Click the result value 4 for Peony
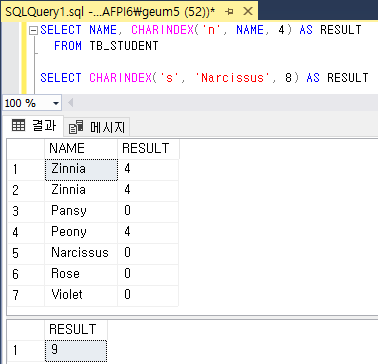 point(148,233)
